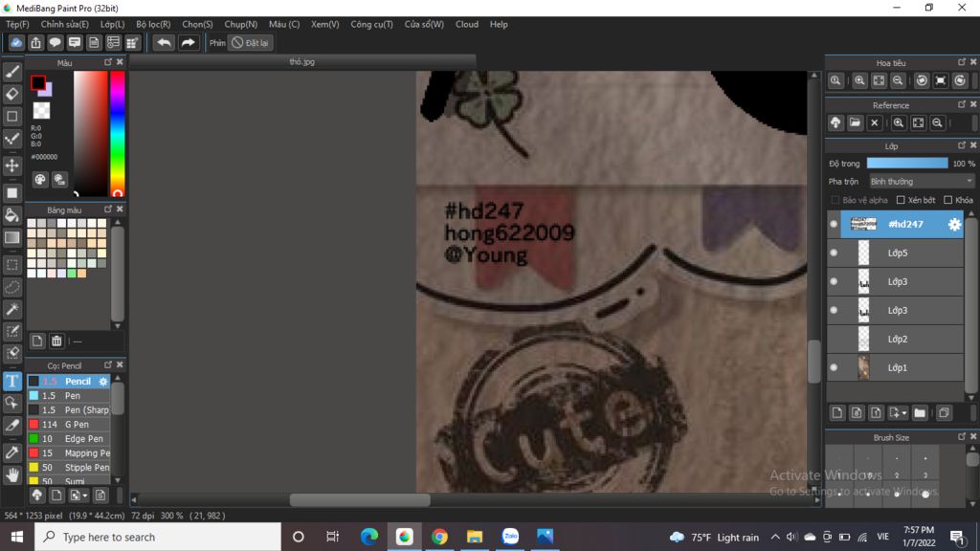Click the Type here to search box
This screenshot has width=980, height=551.
click(158, 538)
